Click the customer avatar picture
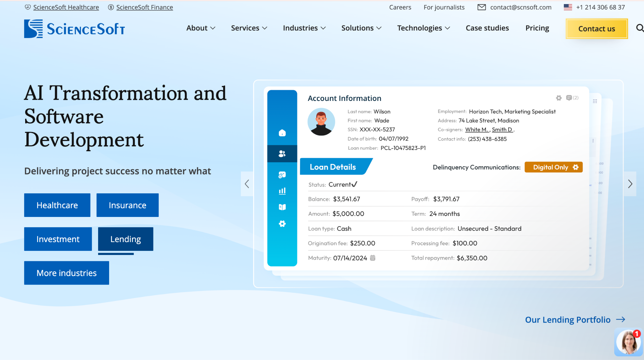644x360 pixels. [x=321, y=122]
